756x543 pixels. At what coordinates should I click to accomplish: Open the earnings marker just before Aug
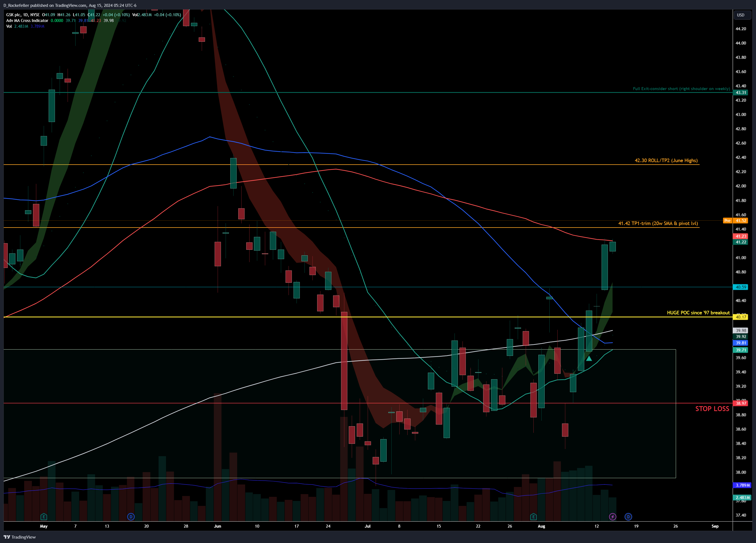point(533,517)
